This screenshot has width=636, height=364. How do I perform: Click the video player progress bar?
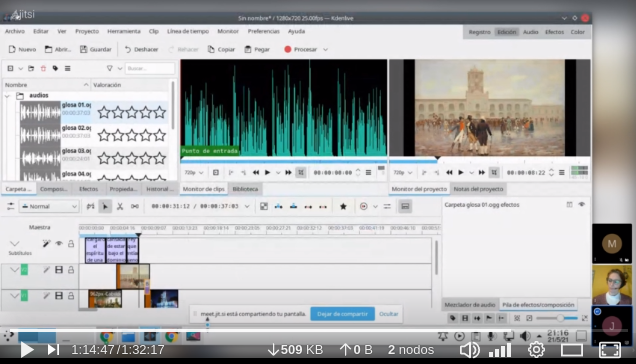[318, 331]
